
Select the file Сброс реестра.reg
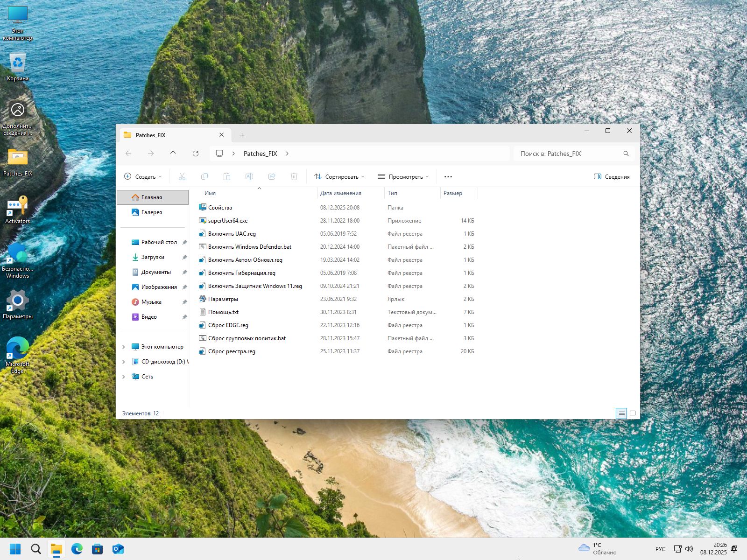click(232, 351)
